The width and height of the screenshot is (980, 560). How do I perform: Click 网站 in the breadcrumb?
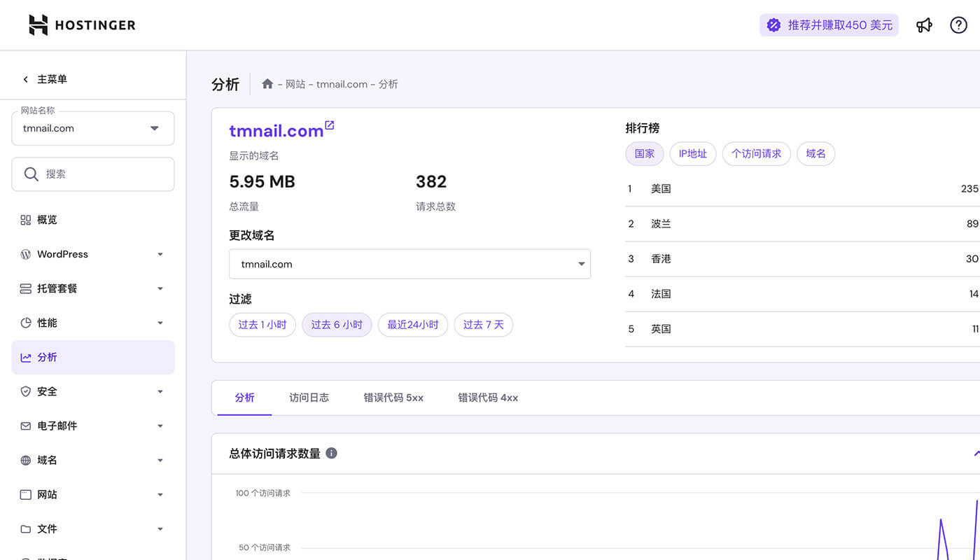(295, 84)
